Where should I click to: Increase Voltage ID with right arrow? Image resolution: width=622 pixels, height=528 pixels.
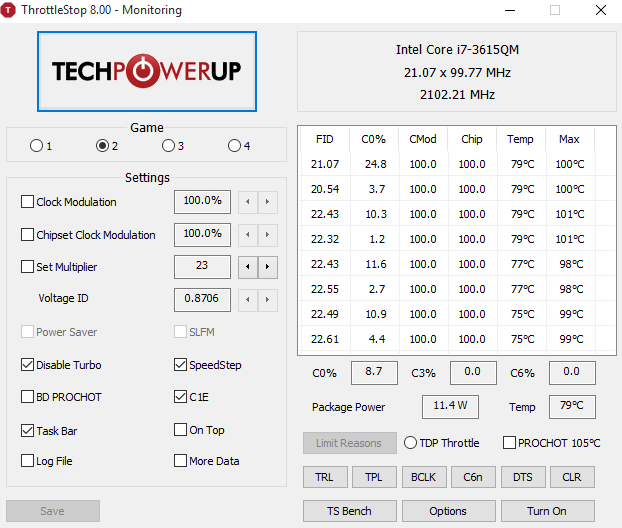point(267,300)
